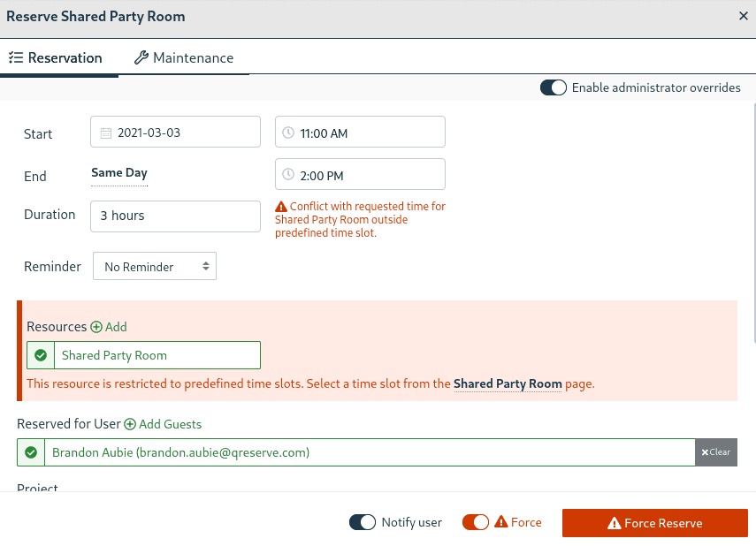Image resolution: width=756 pixels, height=546 pixels.
Task: Close the Reserve Shared Party Room dialog
Action: coord(743,17)
